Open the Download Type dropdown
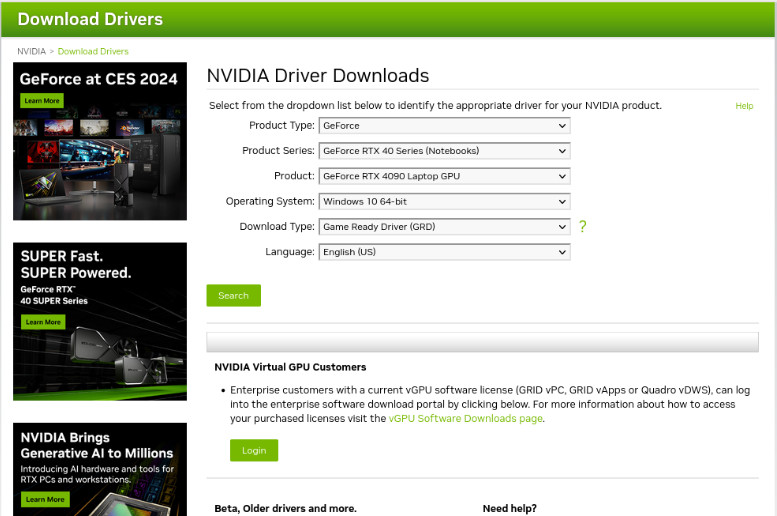The image size is (777, 516). (444, 227)
